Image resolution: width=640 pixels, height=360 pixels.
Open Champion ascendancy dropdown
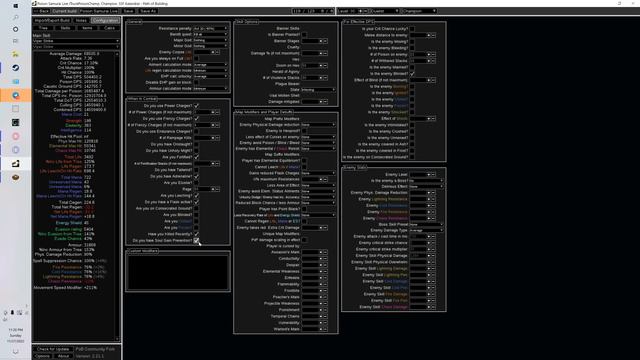pyautogui.click(x=419, y=11)
